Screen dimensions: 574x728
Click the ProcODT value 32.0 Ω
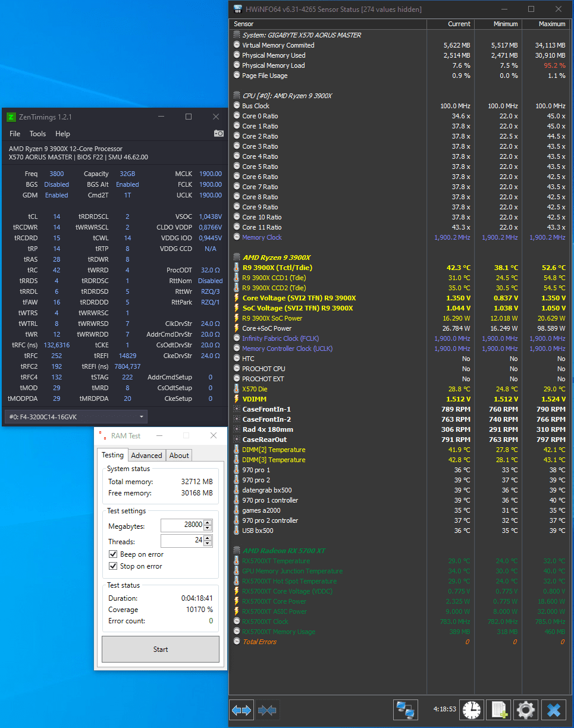tap(211, 270)
